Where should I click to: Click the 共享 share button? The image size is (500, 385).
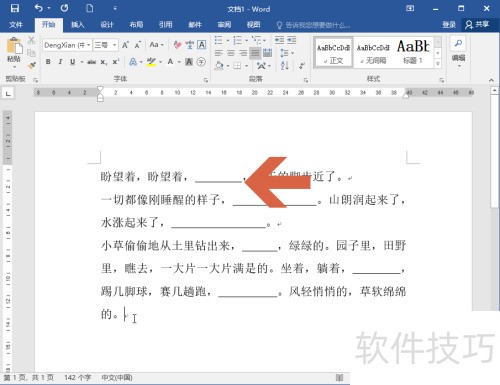pos(478,24)
